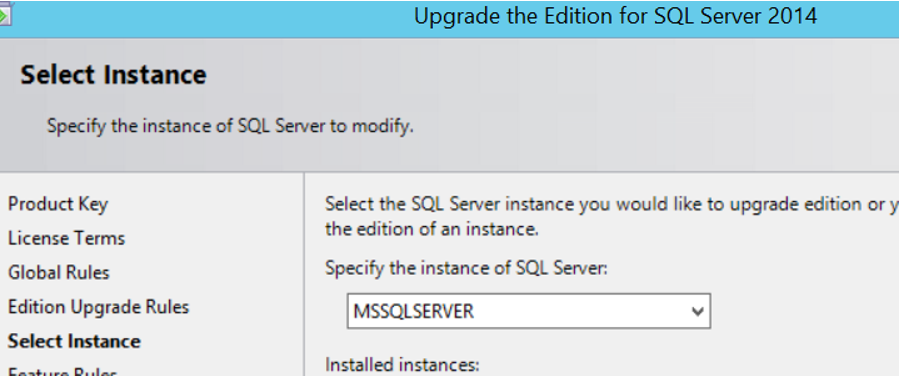Select the bold Select Instance step

click(x=74, y=341)
